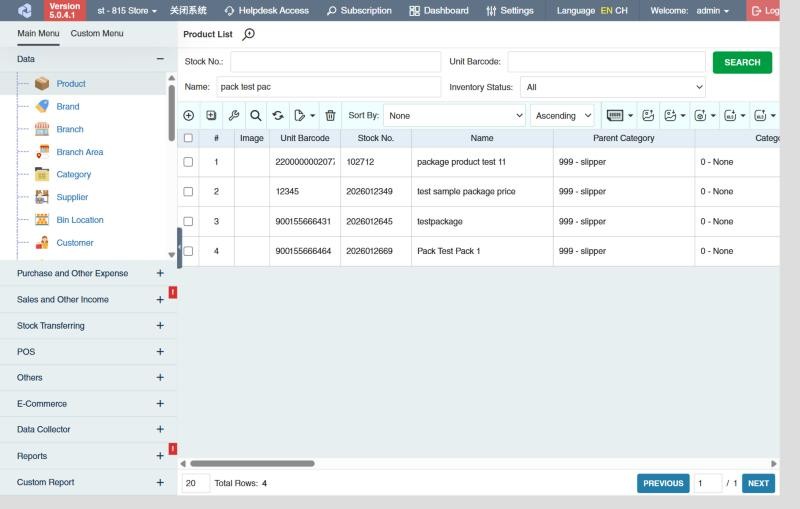Open Brand in Data menu
The image size is (800, 509).
[x=68, y=107]
